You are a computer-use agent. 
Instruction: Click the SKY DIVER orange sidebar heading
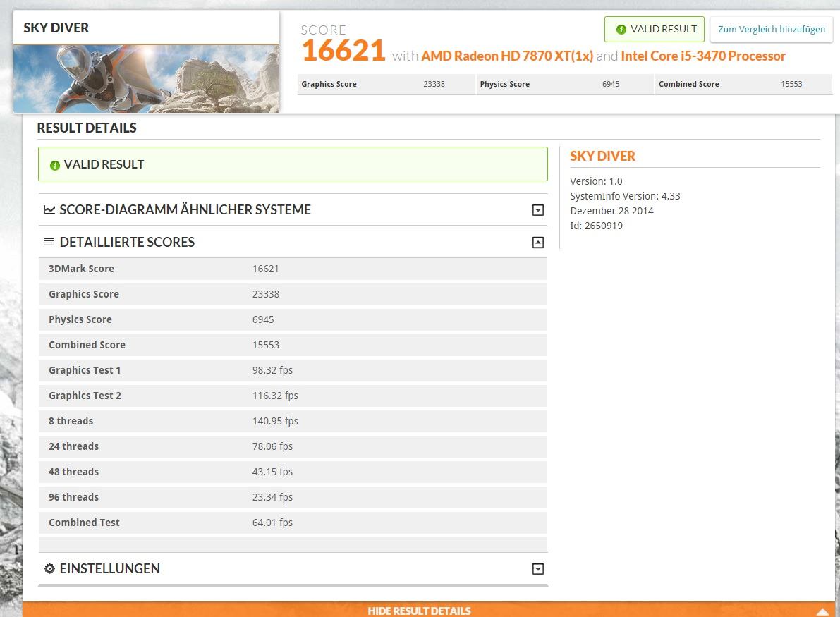click(x=602, y=157)
